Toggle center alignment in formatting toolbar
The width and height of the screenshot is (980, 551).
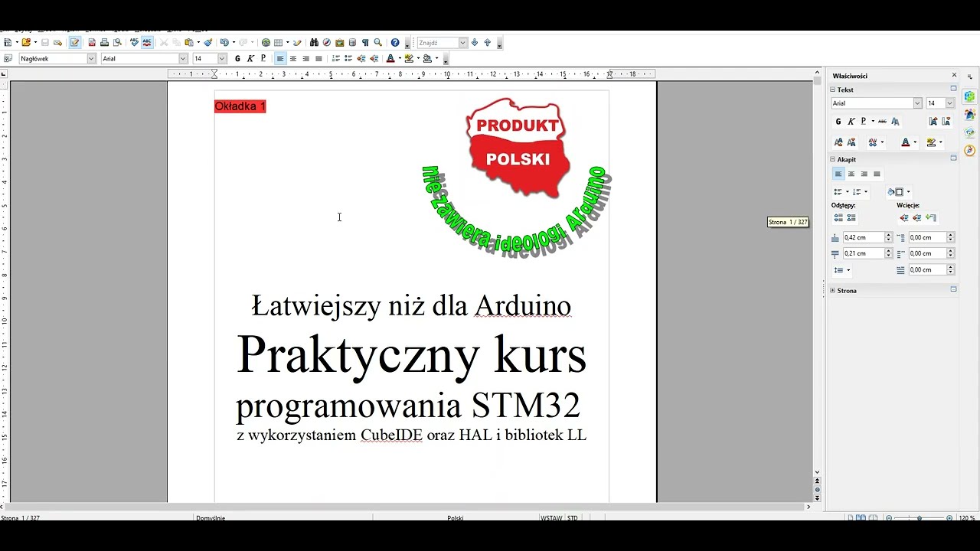(x=293, y=58)
